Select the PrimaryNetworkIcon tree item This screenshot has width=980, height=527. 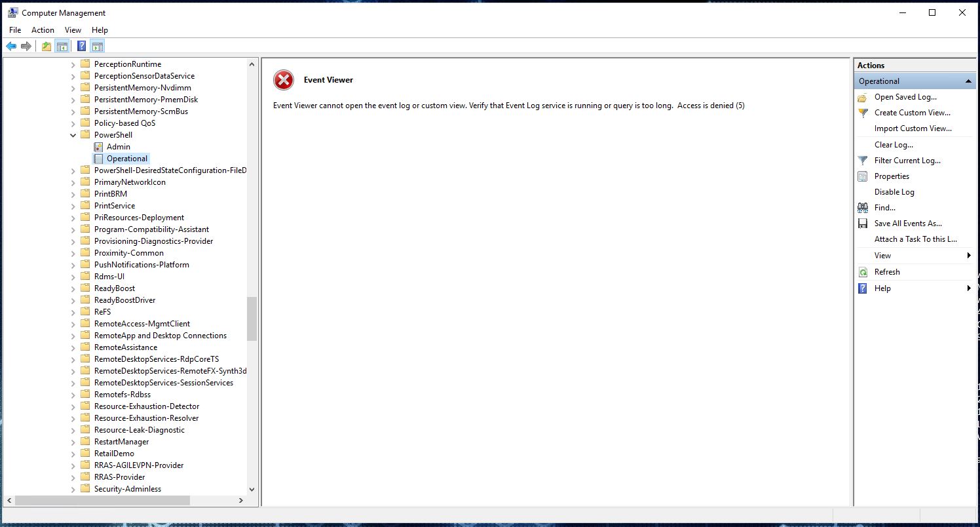click(130, 182)
